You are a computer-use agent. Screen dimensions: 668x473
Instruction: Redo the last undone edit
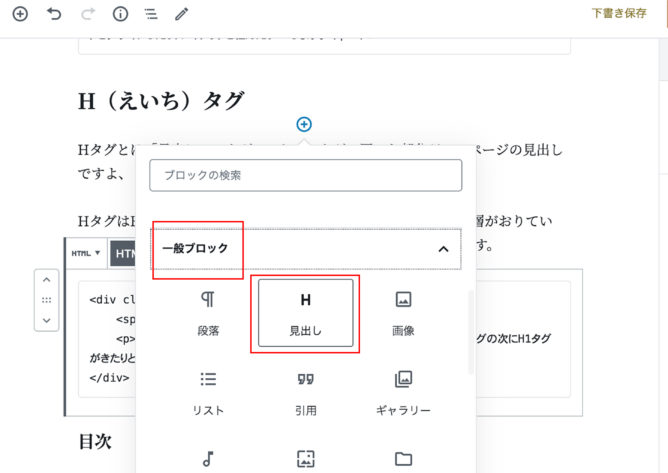point(88,14)
